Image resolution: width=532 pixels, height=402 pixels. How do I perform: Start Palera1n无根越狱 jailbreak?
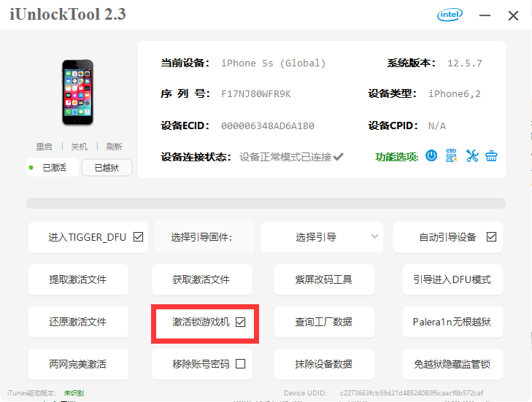(452, 322)
